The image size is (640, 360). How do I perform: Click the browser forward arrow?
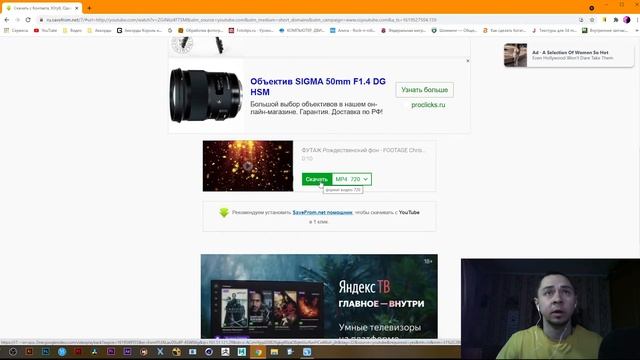(17, 20)
